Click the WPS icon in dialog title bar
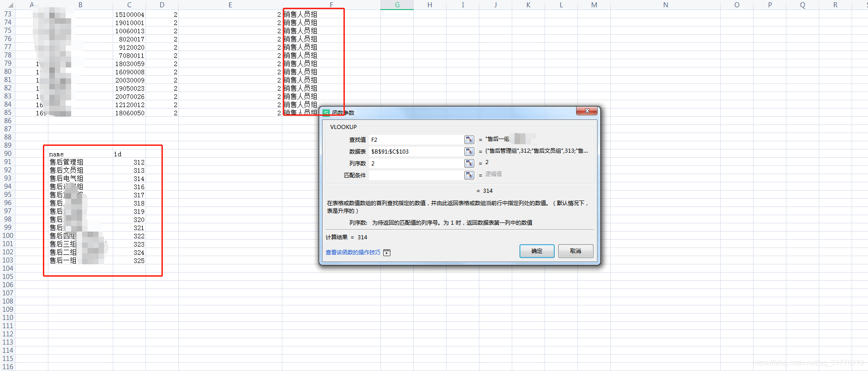This screenshot has height=371, width=868. (326, 113)
